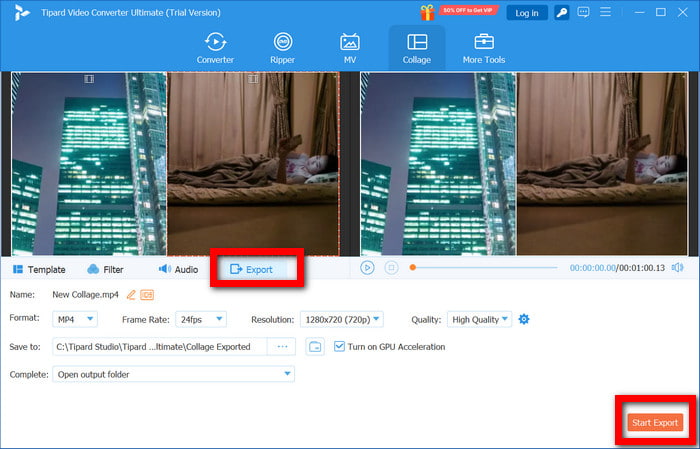Viewport: 700px width, 449px height.
Task: Switch to the Filter tab
Action: (105, 269)
